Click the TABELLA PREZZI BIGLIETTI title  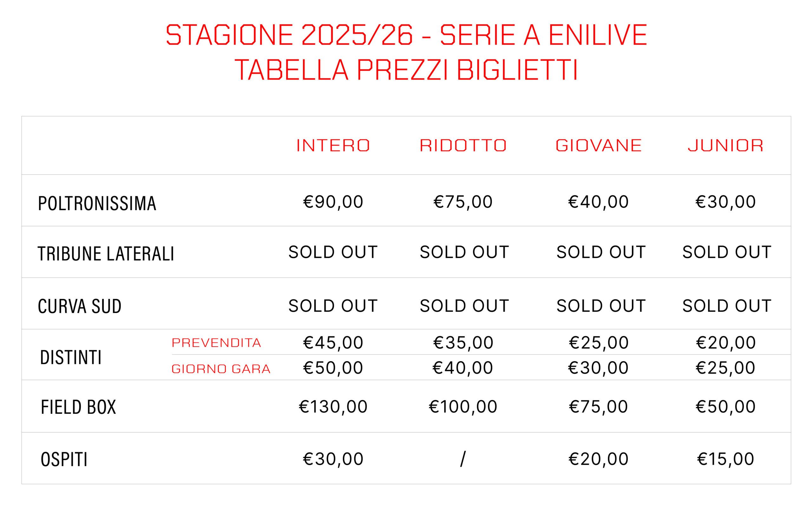pyautogui.click(x=406, y=70)
